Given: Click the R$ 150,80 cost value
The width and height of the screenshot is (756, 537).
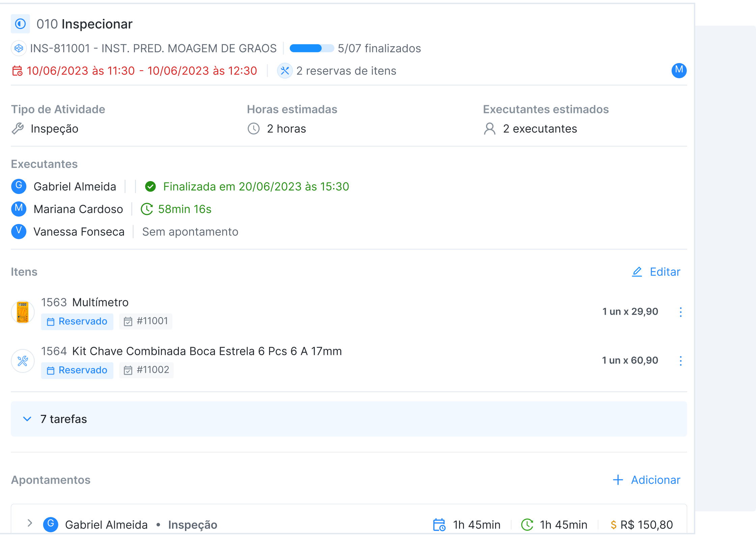Looking at the screenshot, I should (x=647, y=525).
